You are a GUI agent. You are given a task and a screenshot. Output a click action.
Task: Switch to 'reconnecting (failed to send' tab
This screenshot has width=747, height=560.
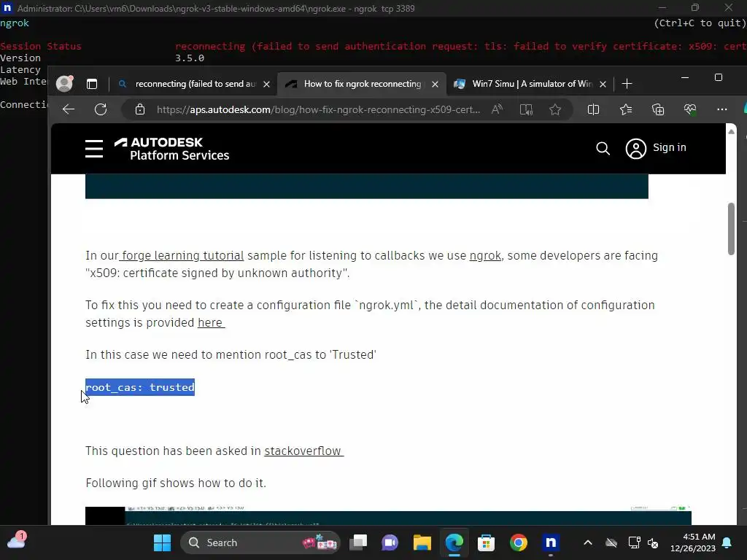196,85
